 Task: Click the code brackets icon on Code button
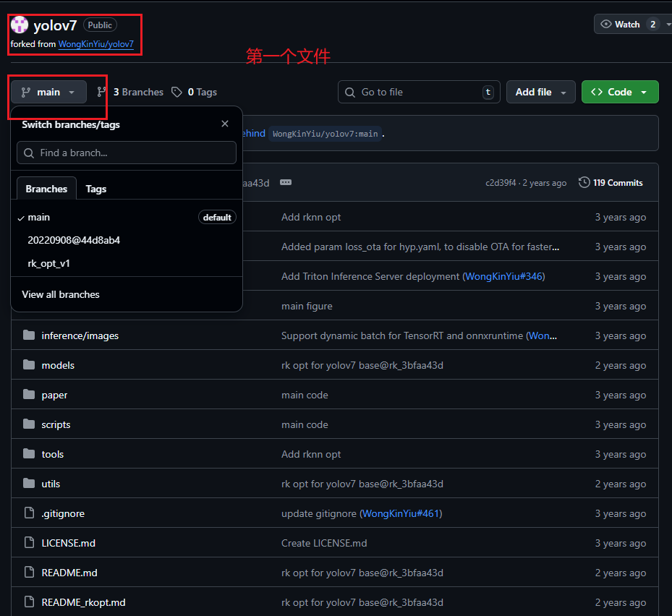pos(597,92)
